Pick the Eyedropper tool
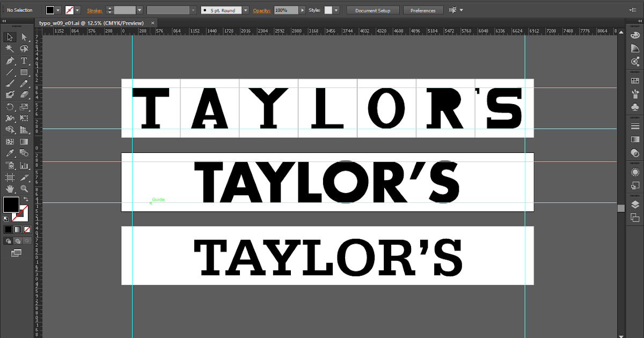644x338 pixels. (10, 153)
